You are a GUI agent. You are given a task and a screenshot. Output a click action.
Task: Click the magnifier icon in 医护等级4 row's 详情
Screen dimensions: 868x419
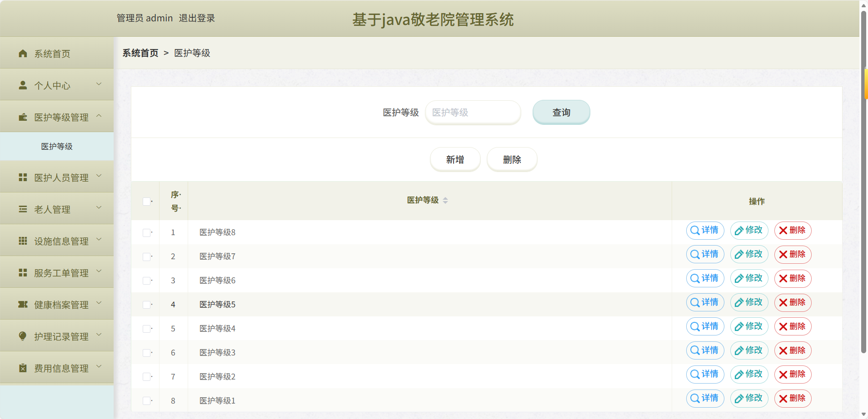(695, 327)
